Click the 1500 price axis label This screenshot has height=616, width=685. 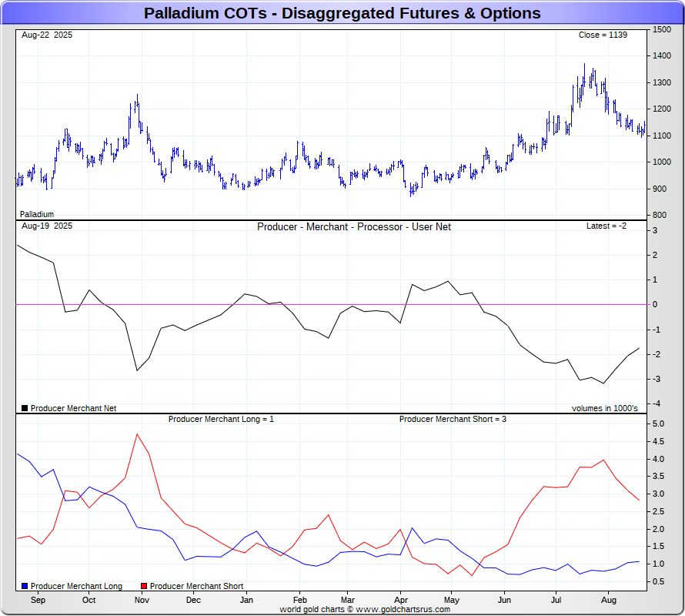[x=662, y=29]
